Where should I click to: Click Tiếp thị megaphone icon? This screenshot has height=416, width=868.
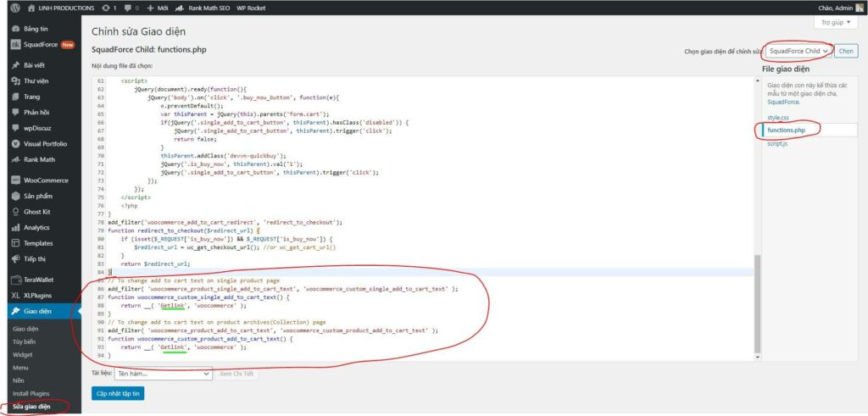(16, 259)
